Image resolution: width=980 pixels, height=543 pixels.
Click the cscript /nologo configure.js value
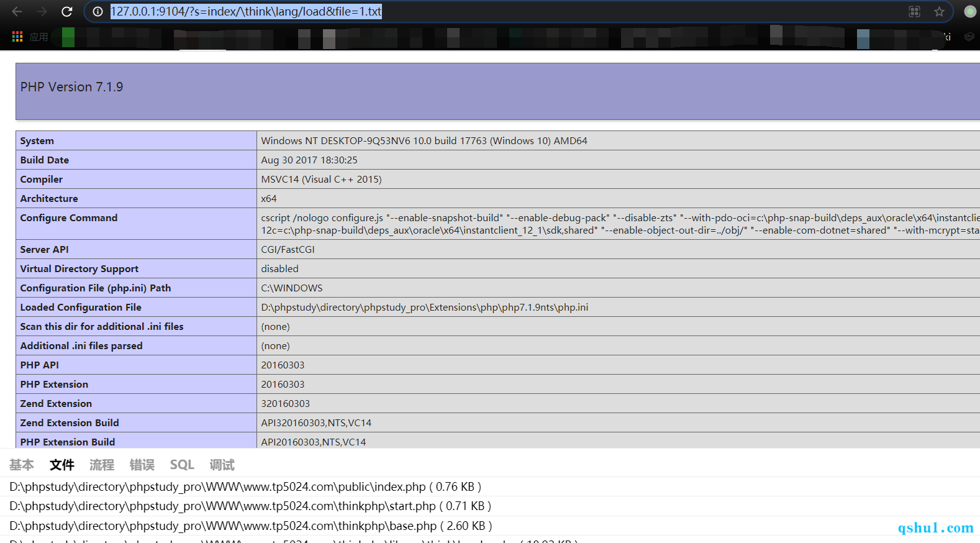pos(620,224)
